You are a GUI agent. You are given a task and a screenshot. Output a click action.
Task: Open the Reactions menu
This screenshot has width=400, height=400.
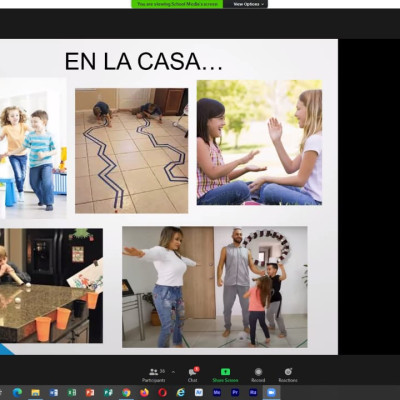point(288,375)
